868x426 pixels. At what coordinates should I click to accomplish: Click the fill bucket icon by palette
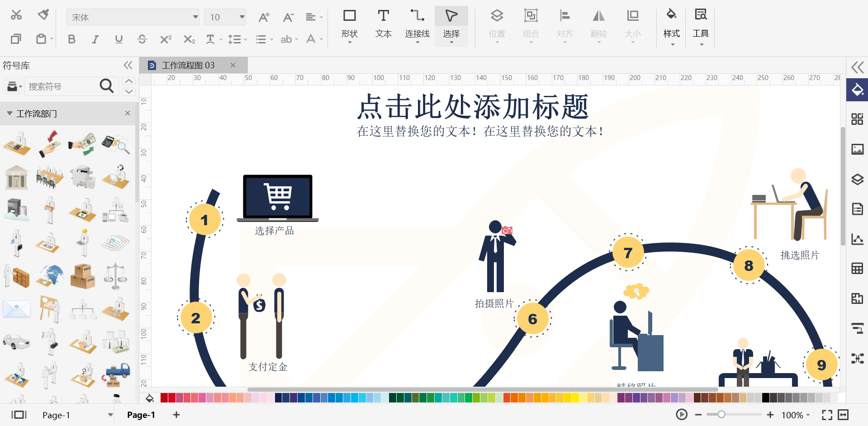click(150, 398)
